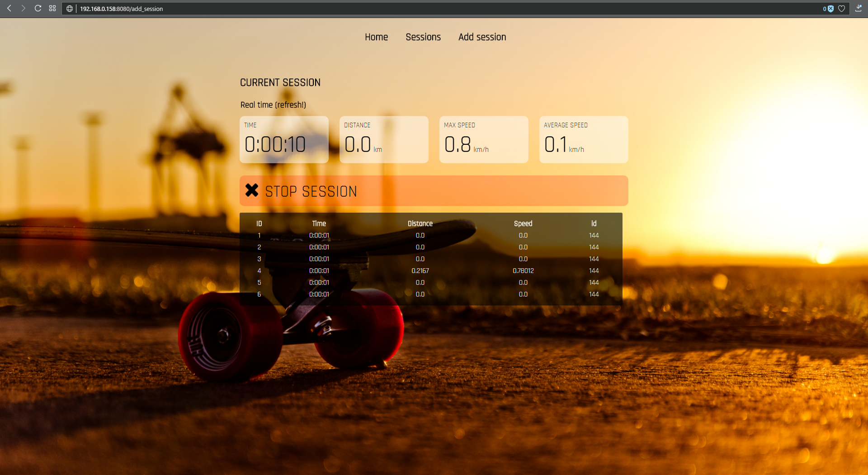Click the Distance column header
This screenshot has width=868, height=475.
[x=420, y=223]
